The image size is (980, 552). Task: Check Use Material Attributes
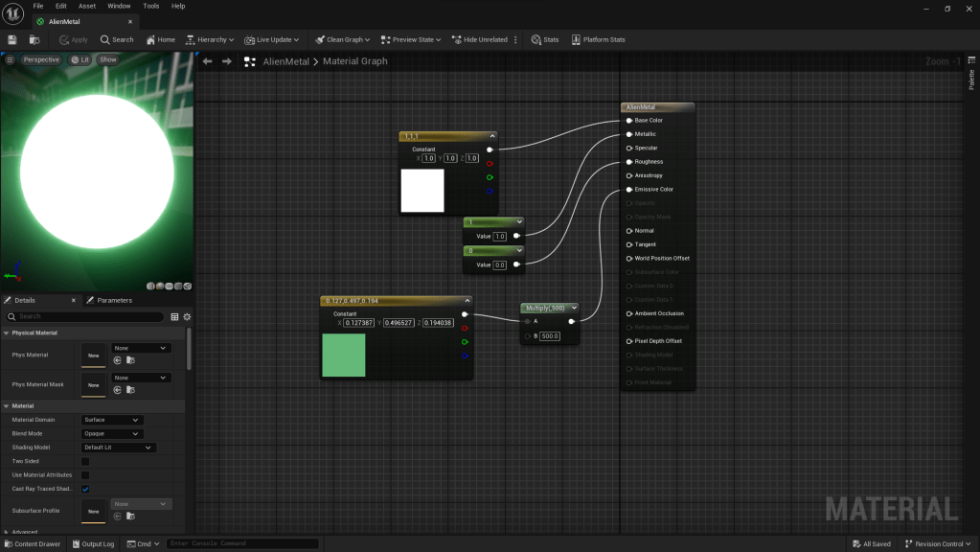click(x=85, y=475)
